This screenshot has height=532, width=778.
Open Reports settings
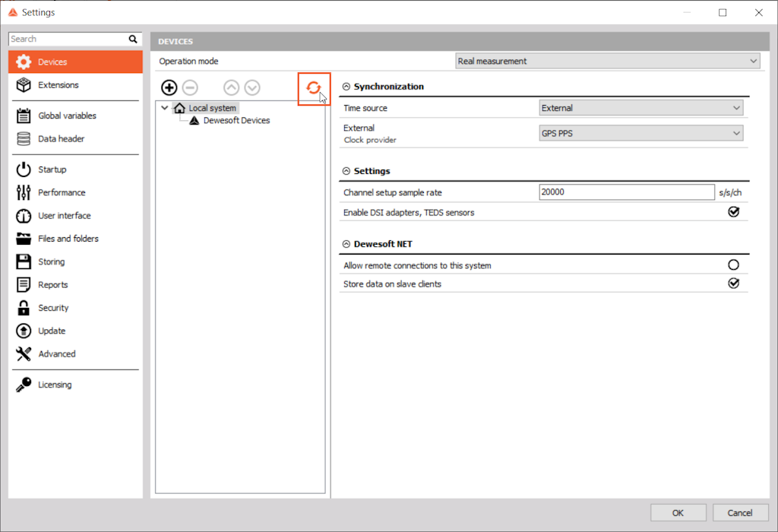75,285
